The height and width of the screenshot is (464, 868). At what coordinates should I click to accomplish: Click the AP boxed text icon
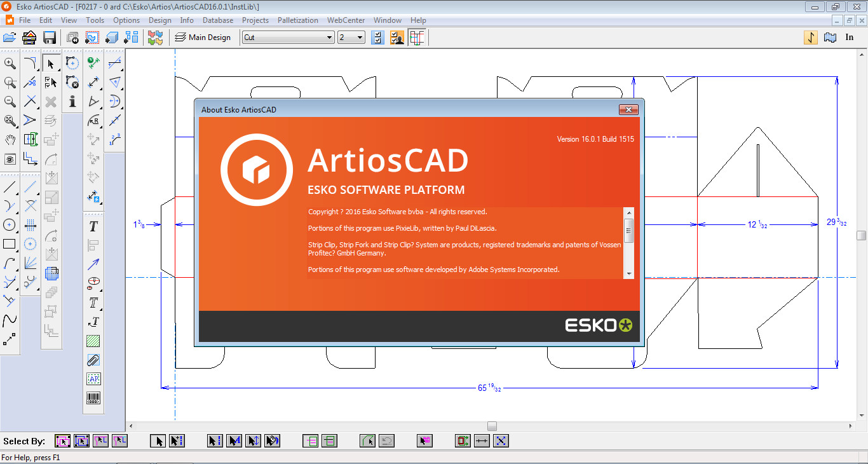93,379
